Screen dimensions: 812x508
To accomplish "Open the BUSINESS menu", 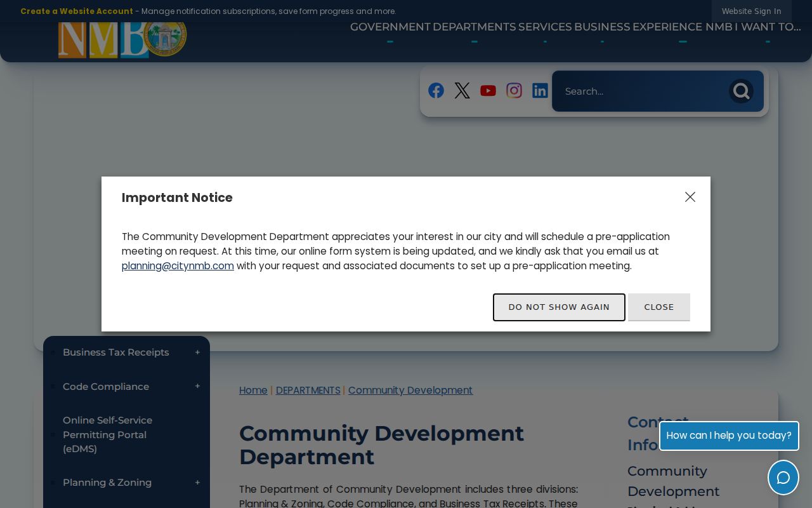I will 602,27.
